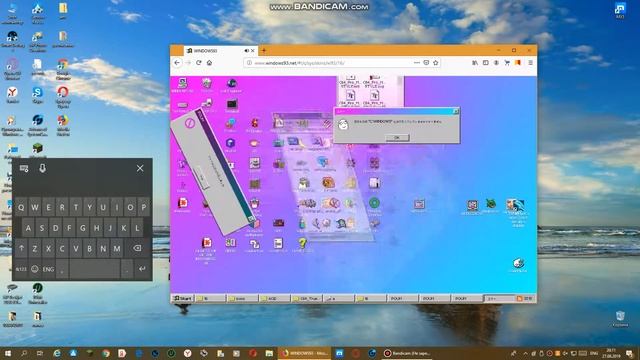The image size is (640, 360).
Task: Tap the Q key on touch keyboard
Action: tap(21, 207)
